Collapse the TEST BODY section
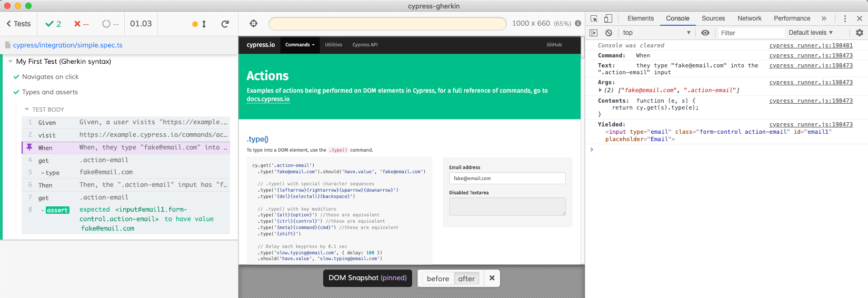This screenshot has width=868, height=298. click(x=27, y=110)
